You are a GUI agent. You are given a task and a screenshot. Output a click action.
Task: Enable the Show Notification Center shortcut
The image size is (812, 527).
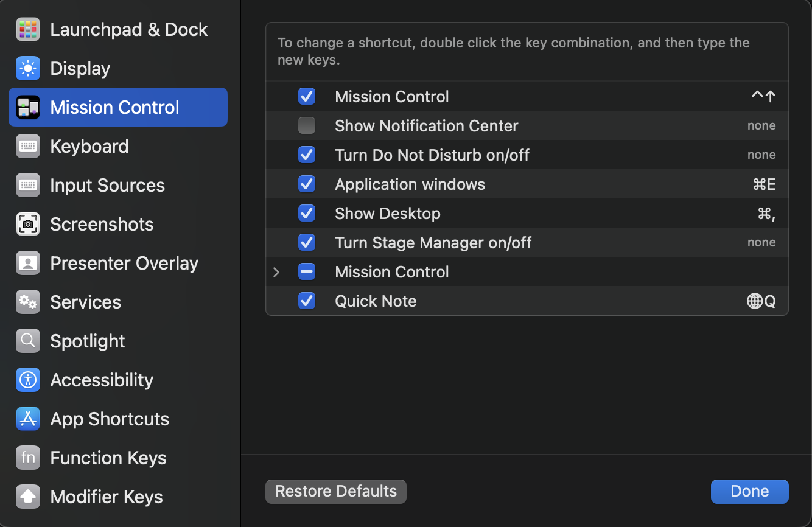pyautogui.click(x=307, y=125)
